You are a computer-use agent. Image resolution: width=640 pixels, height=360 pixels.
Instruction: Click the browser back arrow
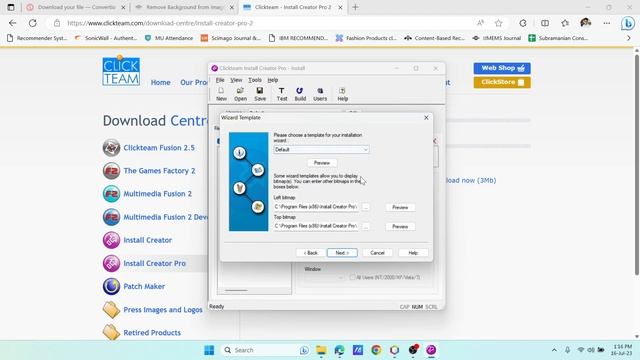coord(12,23)
